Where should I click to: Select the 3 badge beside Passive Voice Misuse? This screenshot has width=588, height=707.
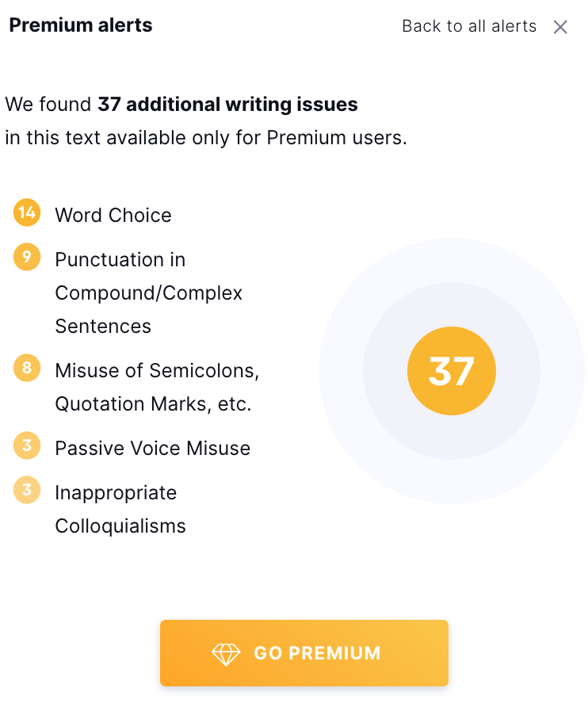(x=27, y=445)
